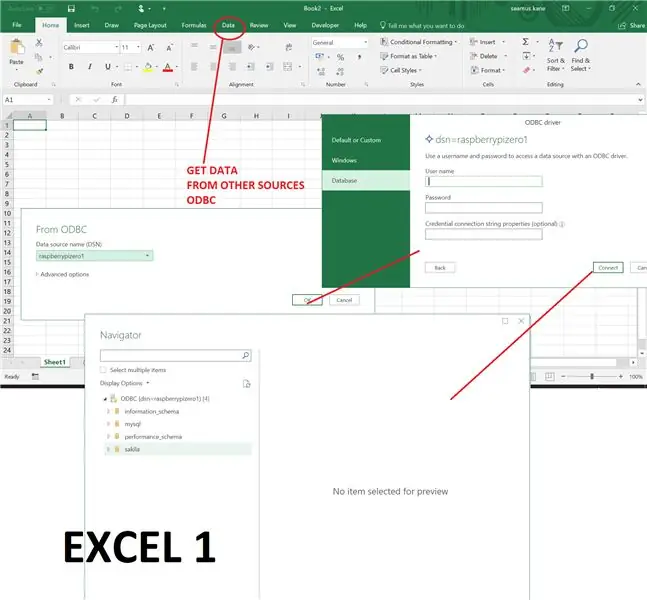Expand Advanced options in From ODBC
The width and height of the screenshot is (647, 600).
tap(62, 274)
